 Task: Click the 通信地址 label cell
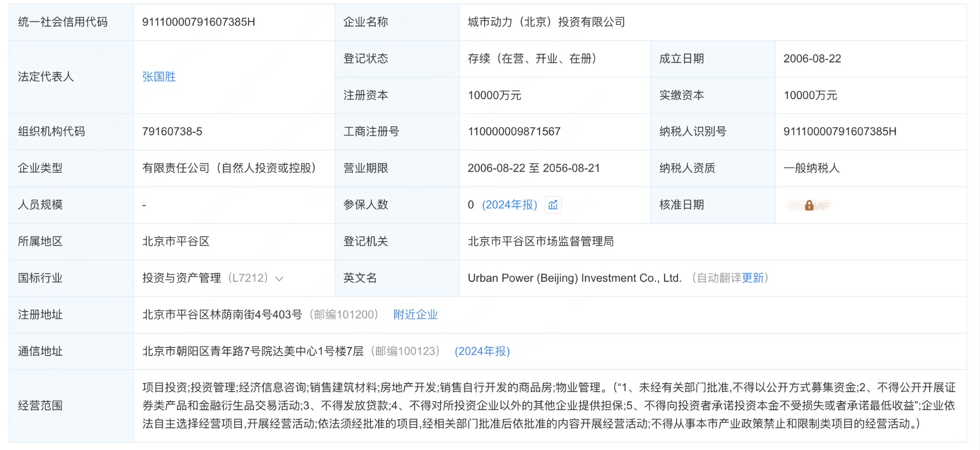(x=71, y=351)
